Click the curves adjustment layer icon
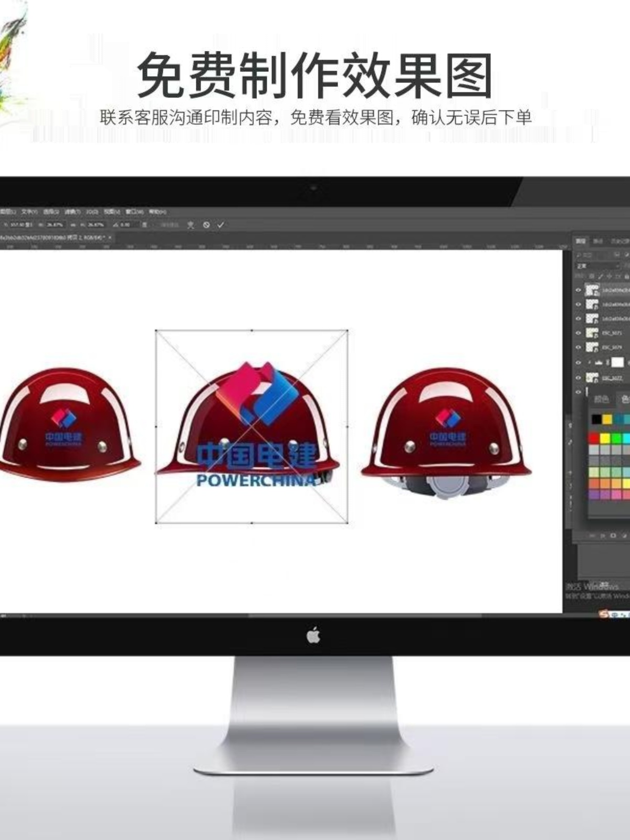Screen dimensions: 630x840 pos(598,362)
